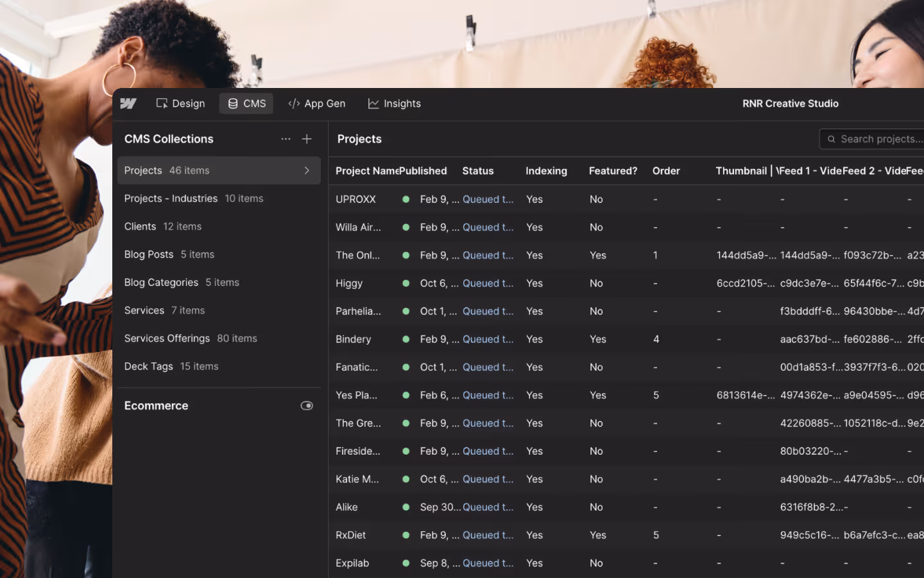Screen dimensions: 924x578
Task: Click the search magnifier icon
Action: [x=832, y=139]
